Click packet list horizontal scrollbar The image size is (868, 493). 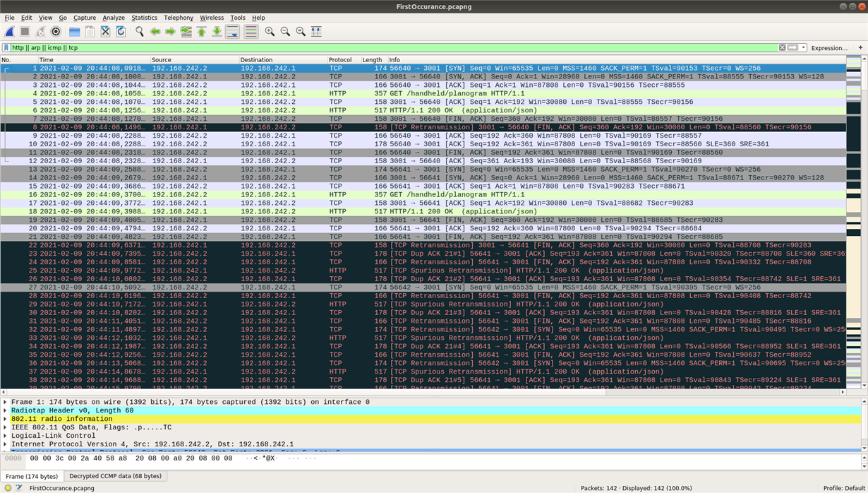422,392
